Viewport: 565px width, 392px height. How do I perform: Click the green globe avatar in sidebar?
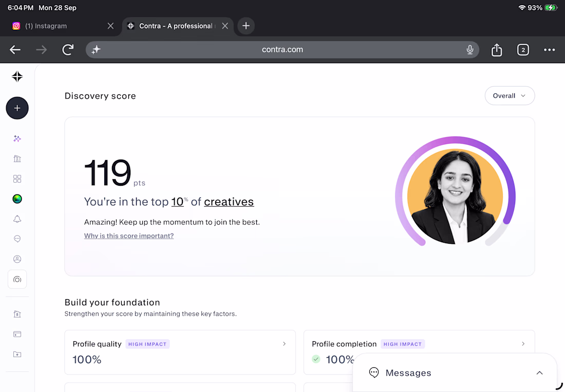[x=17, y=199]
